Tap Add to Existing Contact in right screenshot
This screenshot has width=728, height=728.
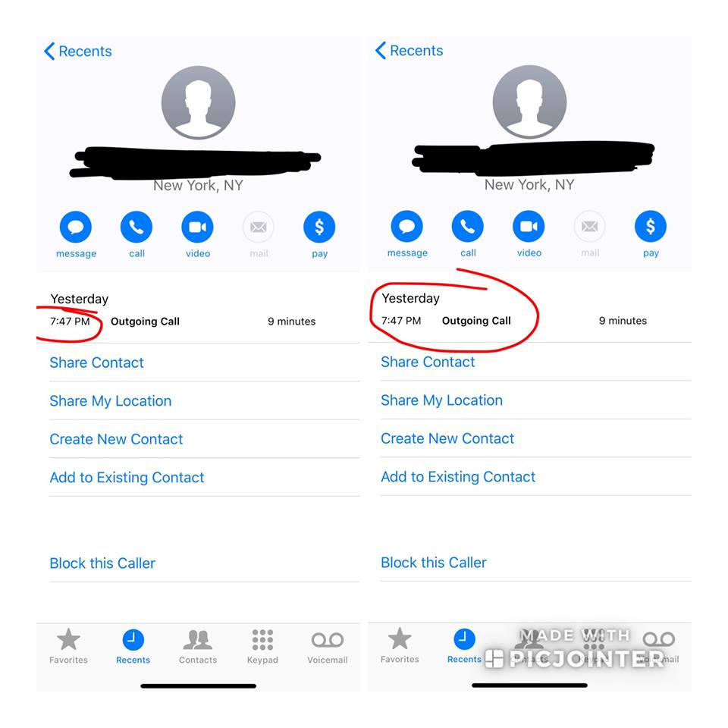point(458,477)
